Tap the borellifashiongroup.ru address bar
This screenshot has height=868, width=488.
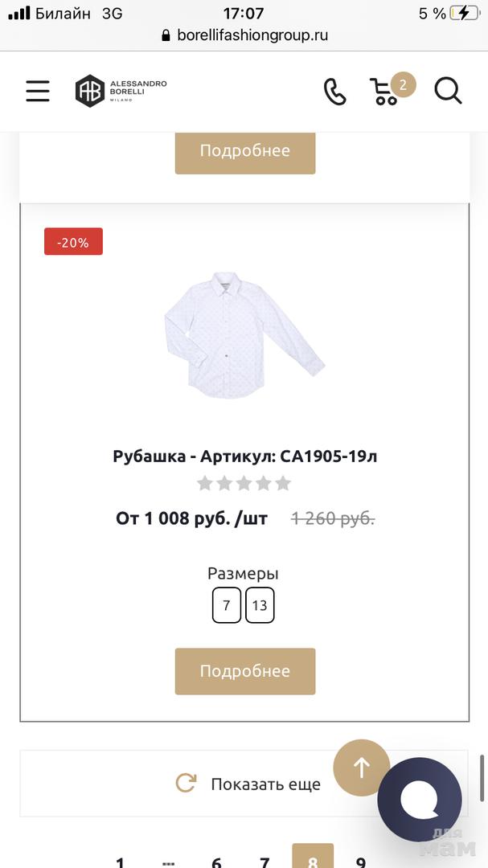point(244,35)
